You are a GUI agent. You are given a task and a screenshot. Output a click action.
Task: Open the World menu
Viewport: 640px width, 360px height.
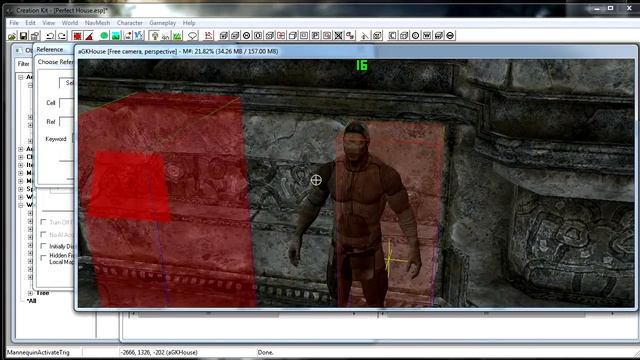click(70, 23)
